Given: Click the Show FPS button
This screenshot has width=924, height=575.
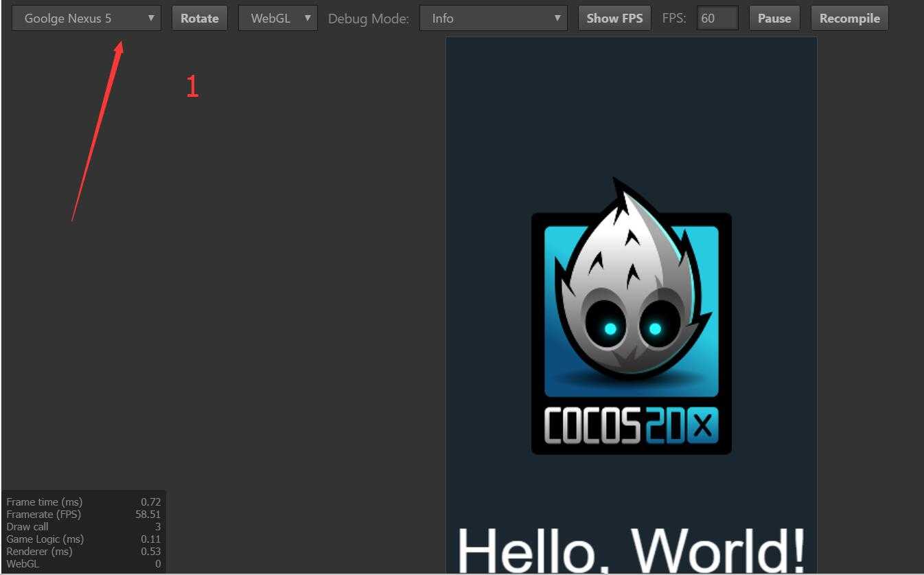Looking at the screenshot, I should click(614, 19).
